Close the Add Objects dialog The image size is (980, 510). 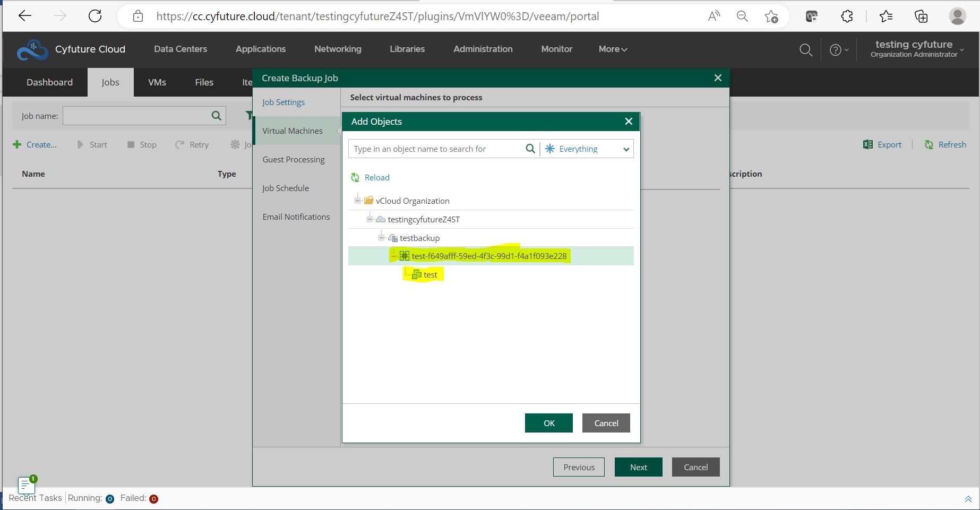point(629,122)
